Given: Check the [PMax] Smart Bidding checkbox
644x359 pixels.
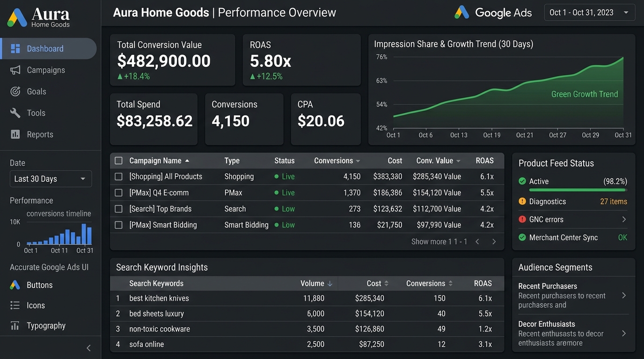Looking at the screenshot, I should [x=119, y=225].
